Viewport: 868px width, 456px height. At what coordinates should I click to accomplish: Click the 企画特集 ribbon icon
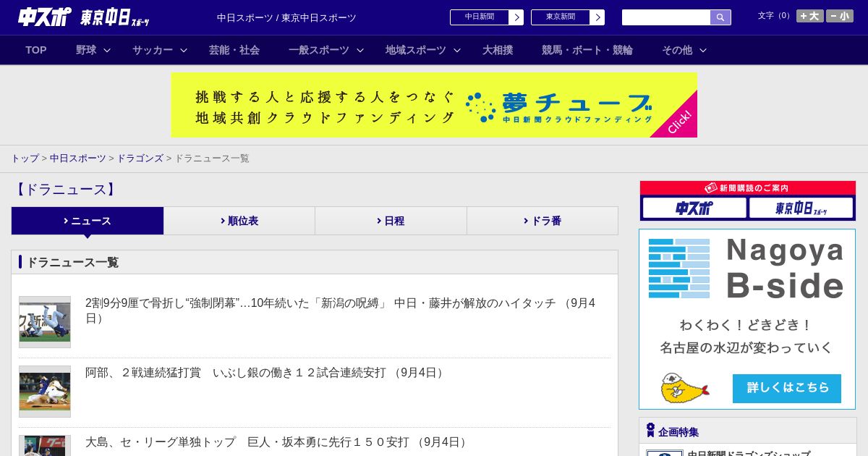point(650,431)
